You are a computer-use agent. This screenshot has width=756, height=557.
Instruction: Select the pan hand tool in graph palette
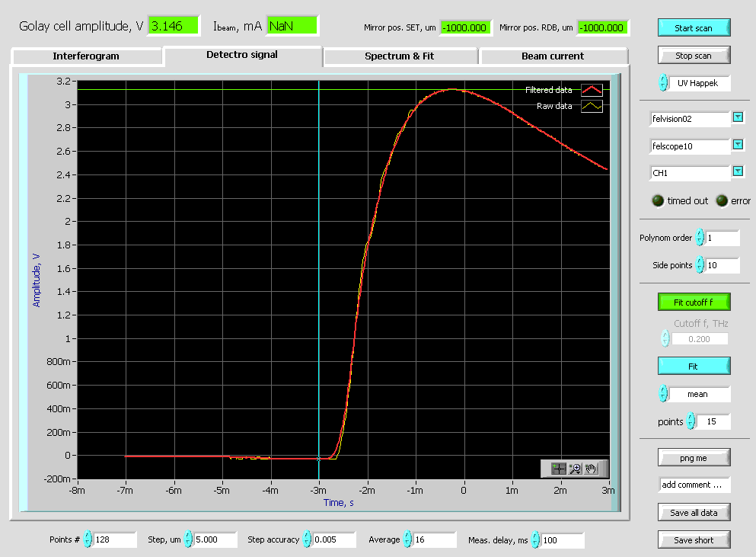(x=591, y=468)
